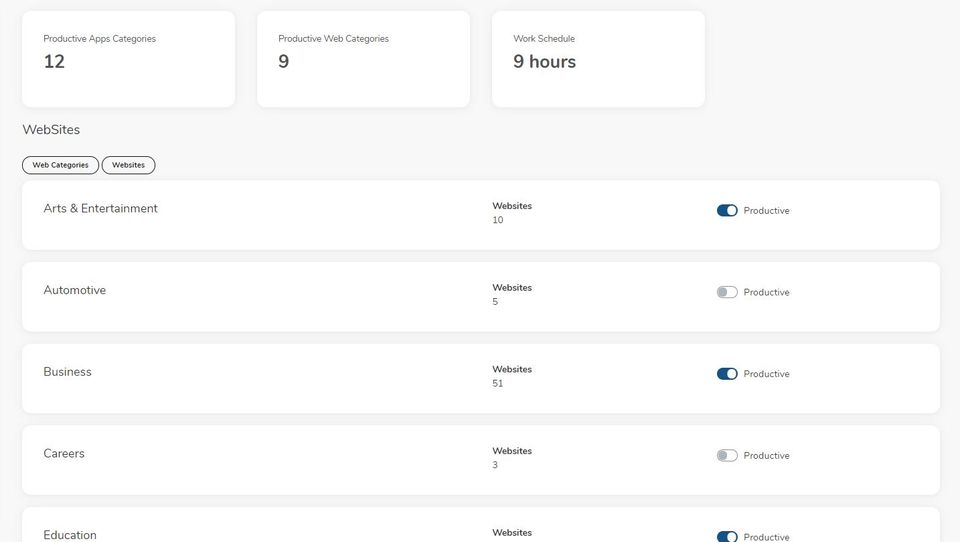Click website count 51 for Business
This screenshot has width=960, height=542.
[498, 383]
